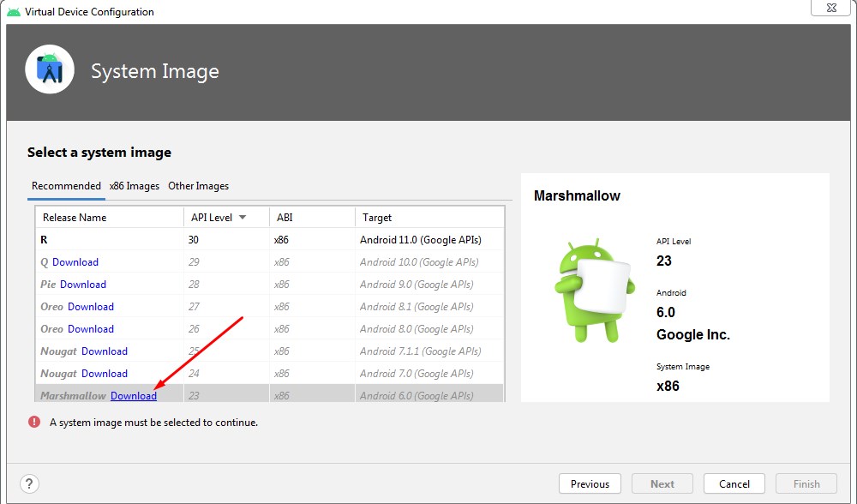Download the Nougat API 25 image
This screenshot has width=857, height=504.
point(105,351)
